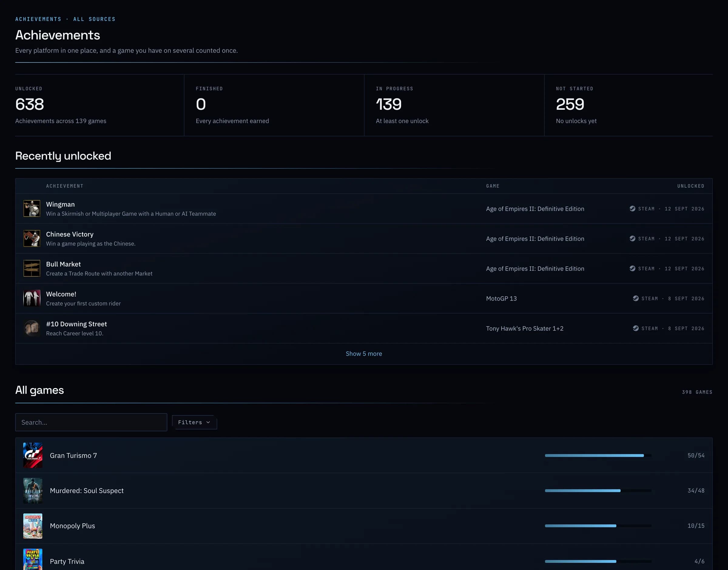Select the Finished 0 stat card

pos(274,105)
